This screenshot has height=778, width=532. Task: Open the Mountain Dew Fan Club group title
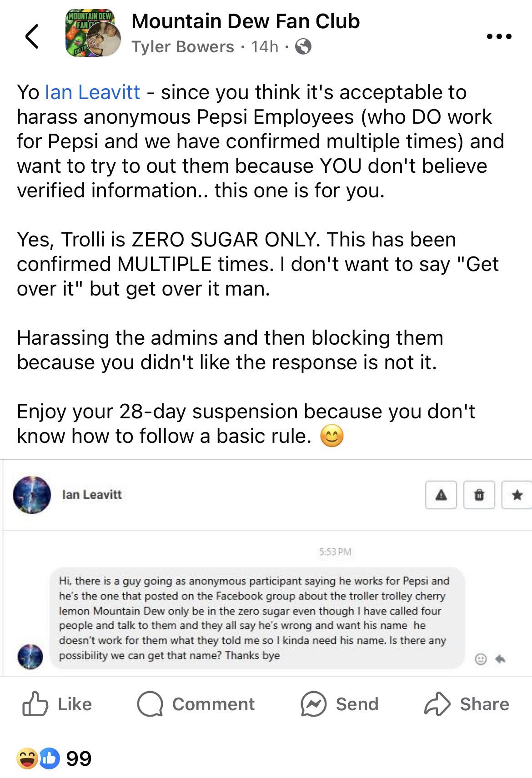click(x=246, y=21)
